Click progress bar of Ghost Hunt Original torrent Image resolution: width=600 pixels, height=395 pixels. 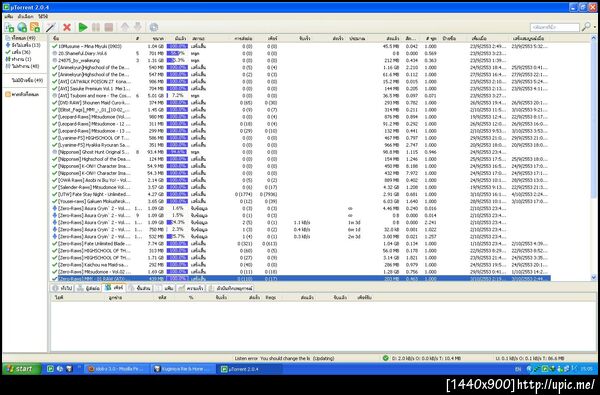tap(177, 152)
